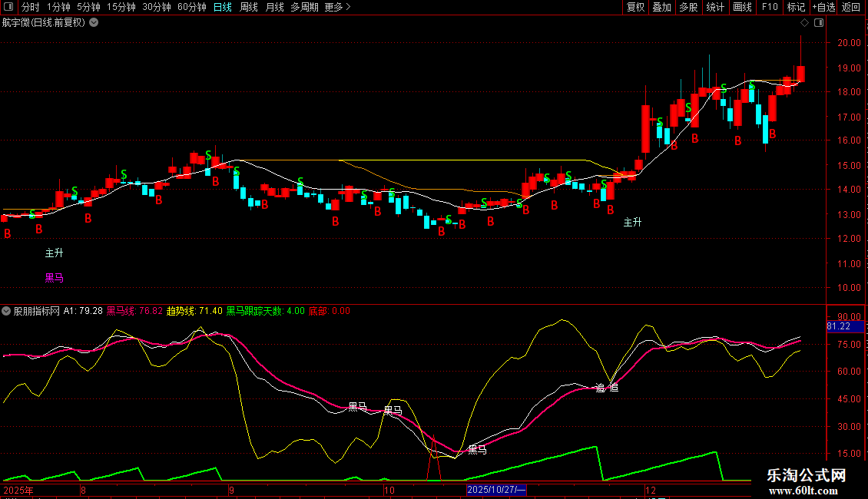This screenshot has height=499, width=868.
Task: Click the 主升 label near the 13.00 price level
Action: 633,223
